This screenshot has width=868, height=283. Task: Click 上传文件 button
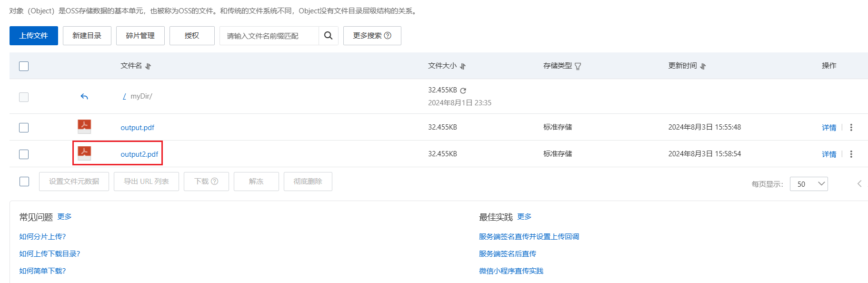[34, 36]
